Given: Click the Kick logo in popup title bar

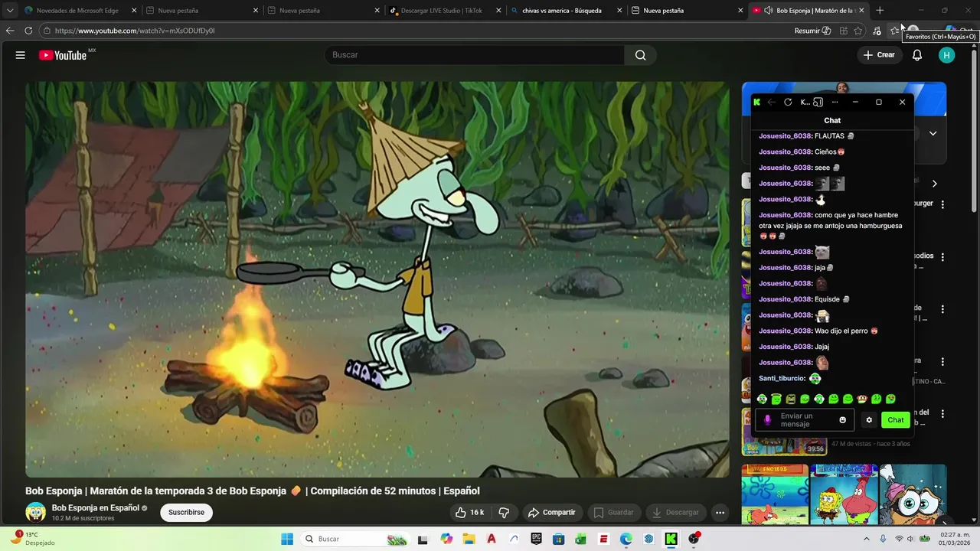Looking at the screenshot, I should 756,102.
